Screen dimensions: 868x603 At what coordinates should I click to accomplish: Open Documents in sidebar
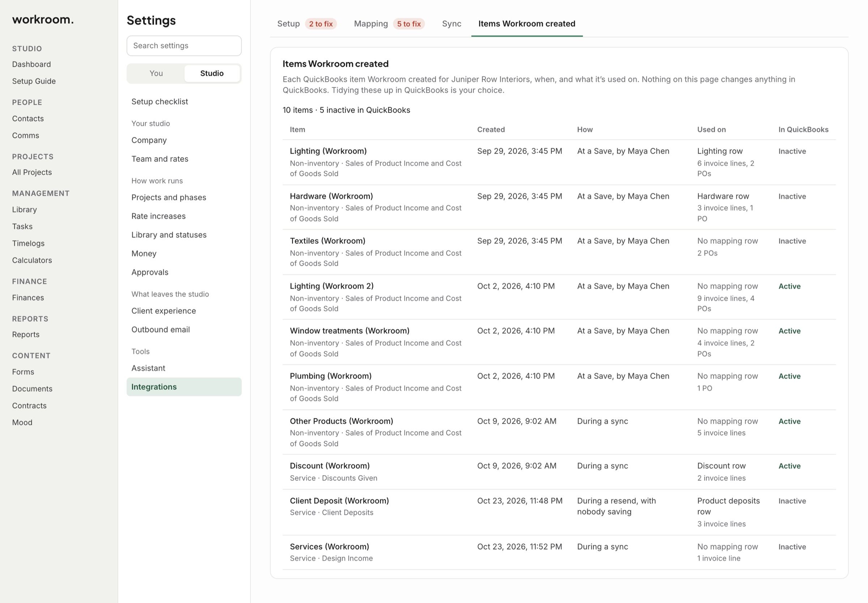(x=32, y=389)
